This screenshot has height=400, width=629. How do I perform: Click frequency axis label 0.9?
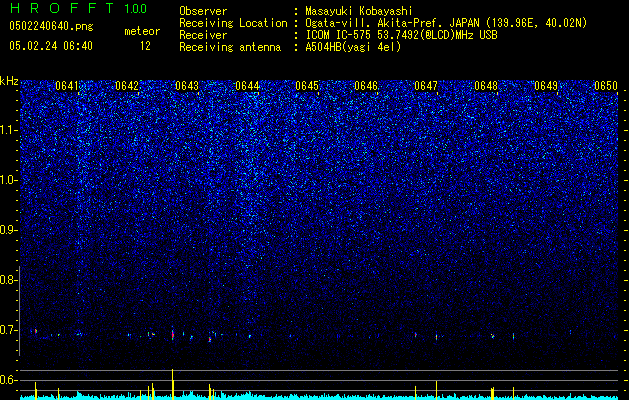click(8, 230)
